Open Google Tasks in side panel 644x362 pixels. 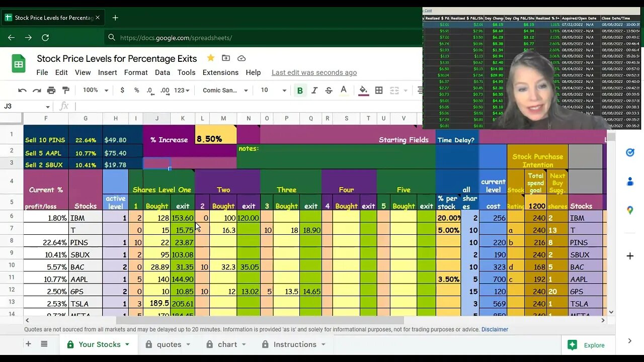pos(630,152)
